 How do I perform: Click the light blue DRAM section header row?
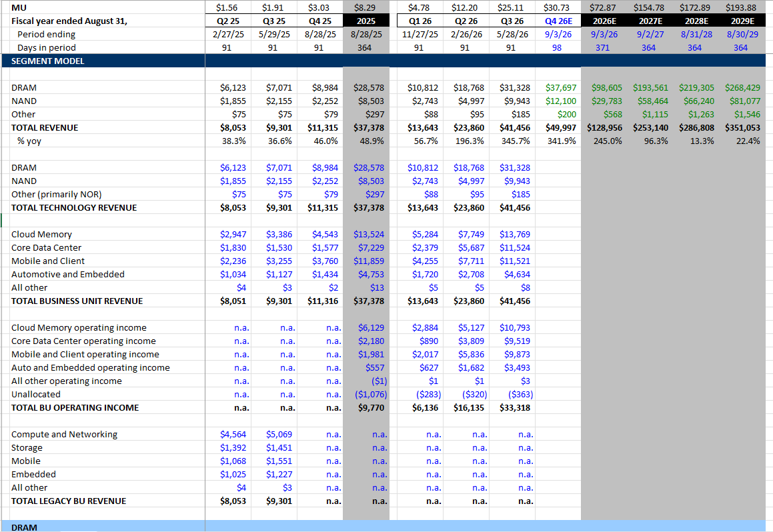[x=383, y=526]
